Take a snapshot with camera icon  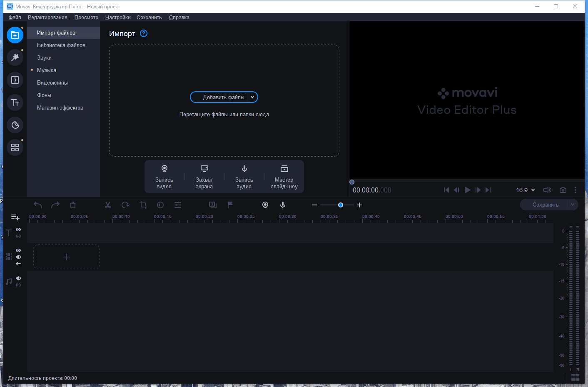563,190
